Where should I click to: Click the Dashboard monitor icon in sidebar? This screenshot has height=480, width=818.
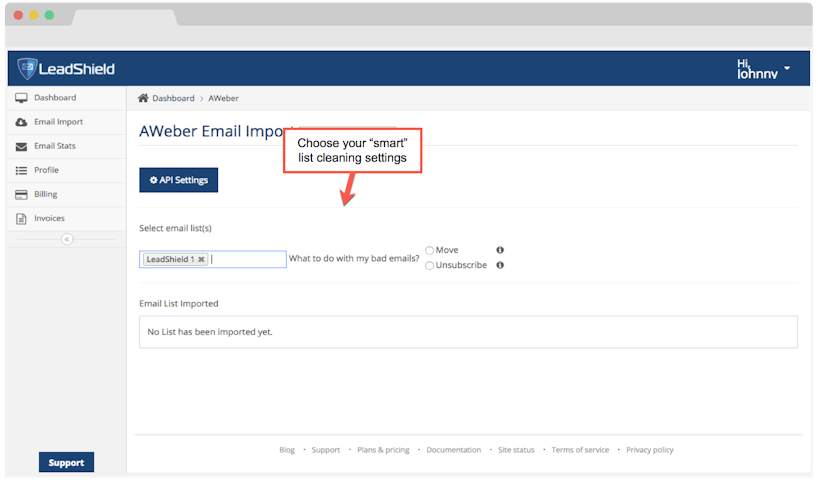pyautogui.click(x=21, y=98)
